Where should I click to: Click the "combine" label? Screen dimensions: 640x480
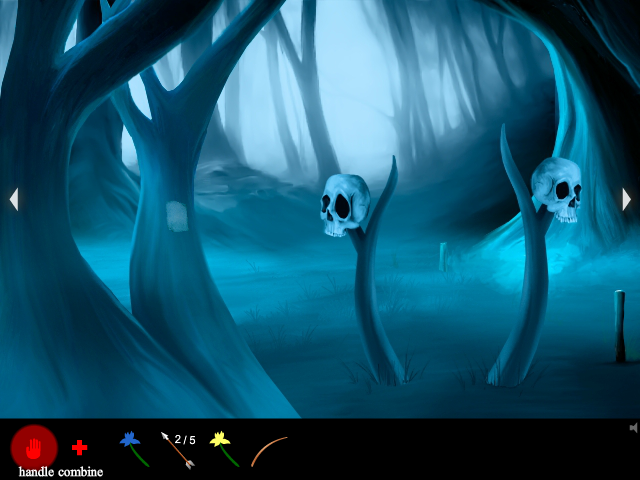[80, 472]
